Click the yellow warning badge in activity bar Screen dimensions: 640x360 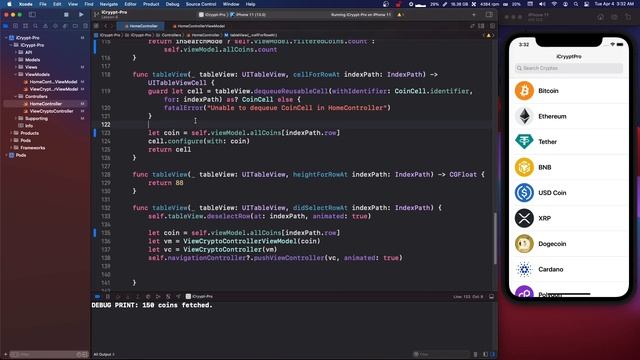(400, 15)
